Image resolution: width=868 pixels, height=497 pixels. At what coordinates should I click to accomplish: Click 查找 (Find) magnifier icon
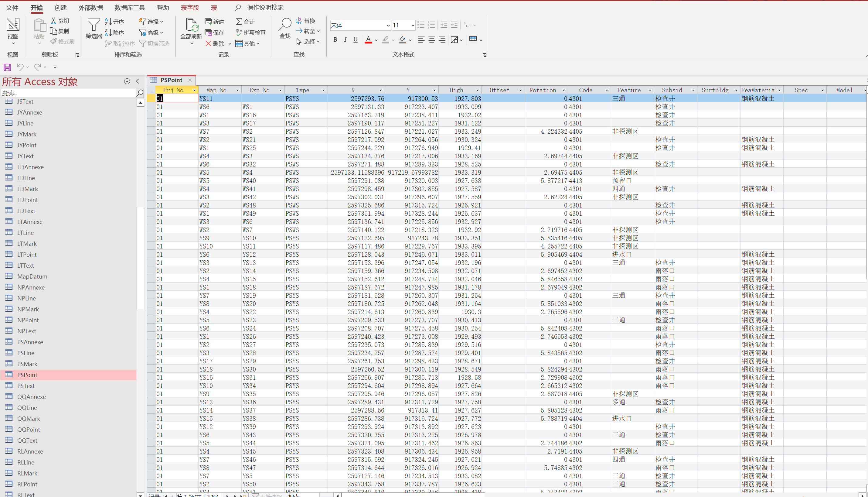(x=285, y=25)
